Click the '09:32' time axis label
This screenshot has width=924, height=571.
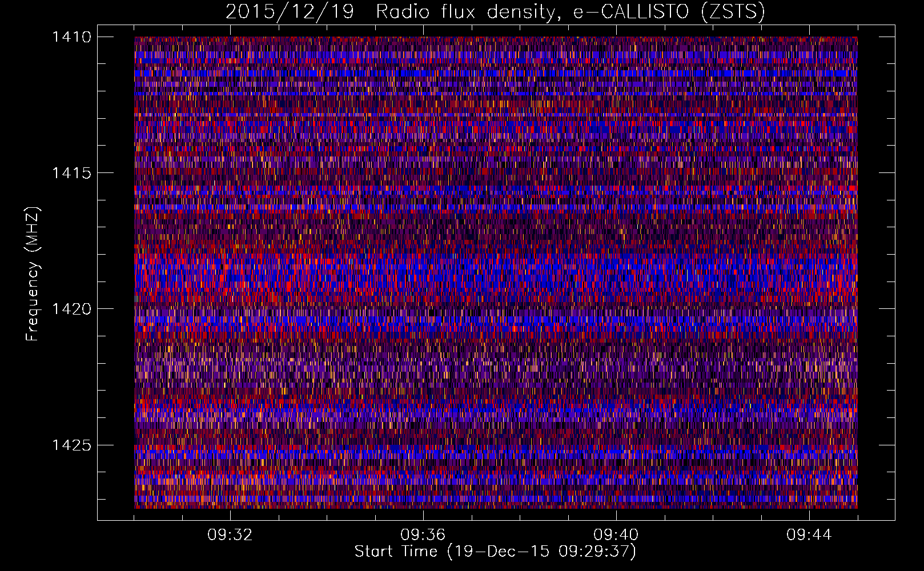pos(230,535)
